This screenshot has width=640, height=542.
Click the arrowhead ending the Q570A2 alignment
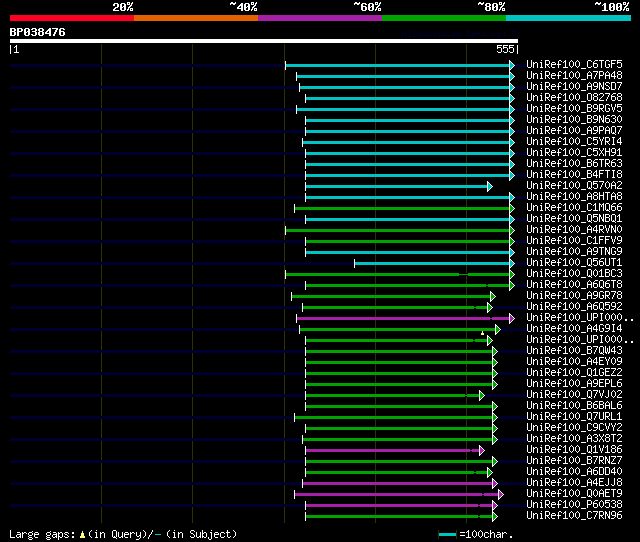[490, 187]
